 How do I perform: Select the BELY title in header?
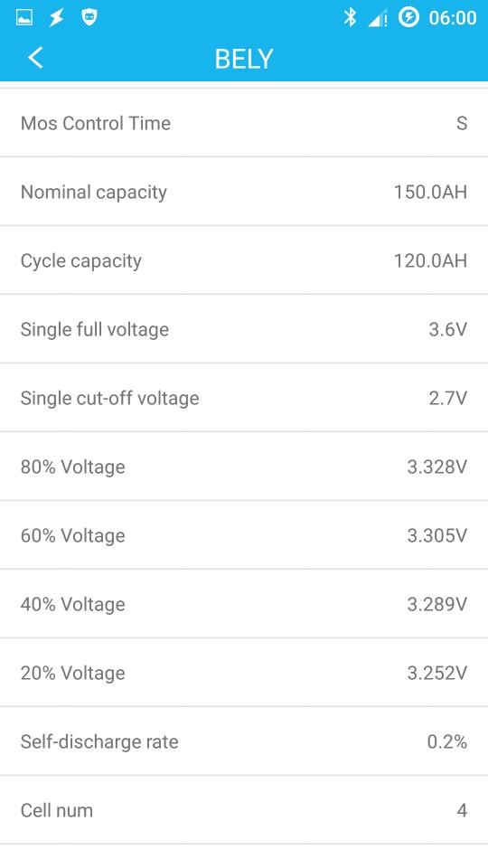click(244, 59)
